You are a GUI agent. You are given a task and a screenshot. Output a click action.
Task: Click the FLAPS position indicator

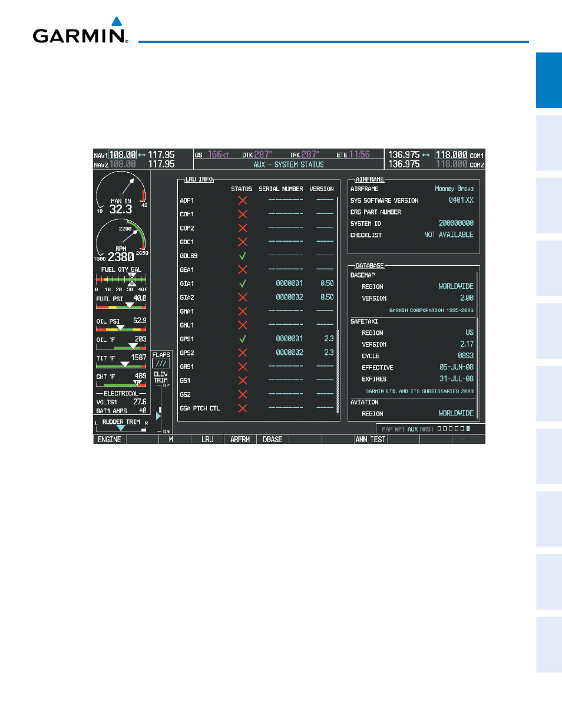coord(161,363)
